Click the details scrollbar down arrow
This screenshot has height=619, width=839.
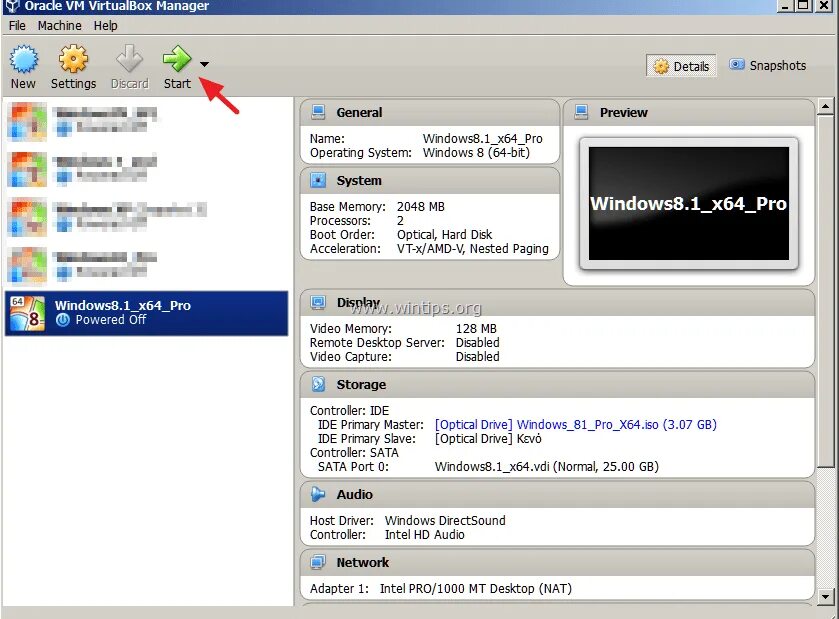[826, 595]
